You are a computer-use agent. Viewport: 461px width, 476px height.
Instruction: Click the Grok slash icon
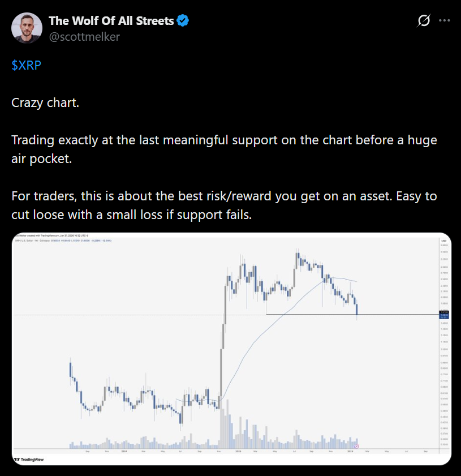(x=423, y=21)
